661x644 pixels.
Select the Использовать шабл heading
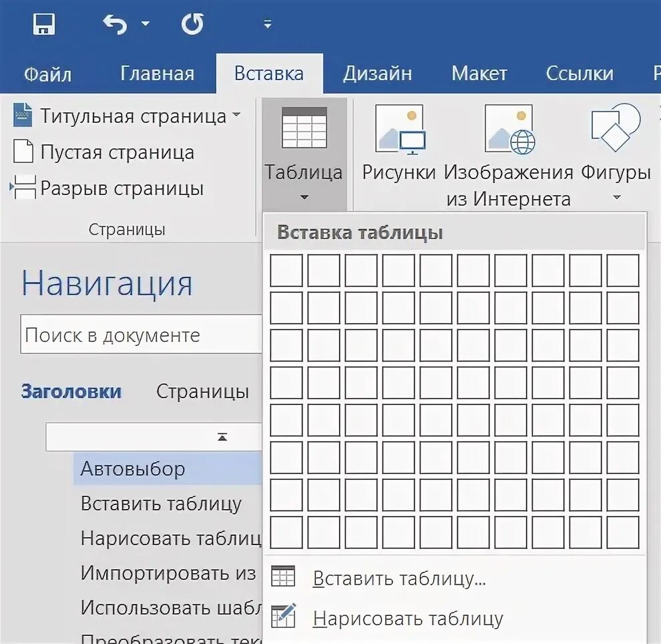coord(171,608)
